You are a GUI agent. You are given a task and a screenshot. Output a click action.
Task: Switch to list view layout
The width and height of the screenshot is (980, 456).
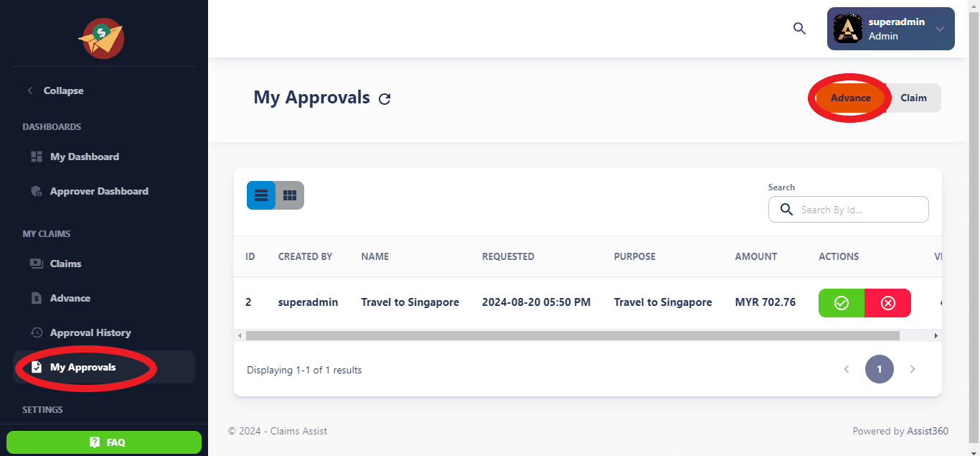pyautogui.click(x=261, y=195)
